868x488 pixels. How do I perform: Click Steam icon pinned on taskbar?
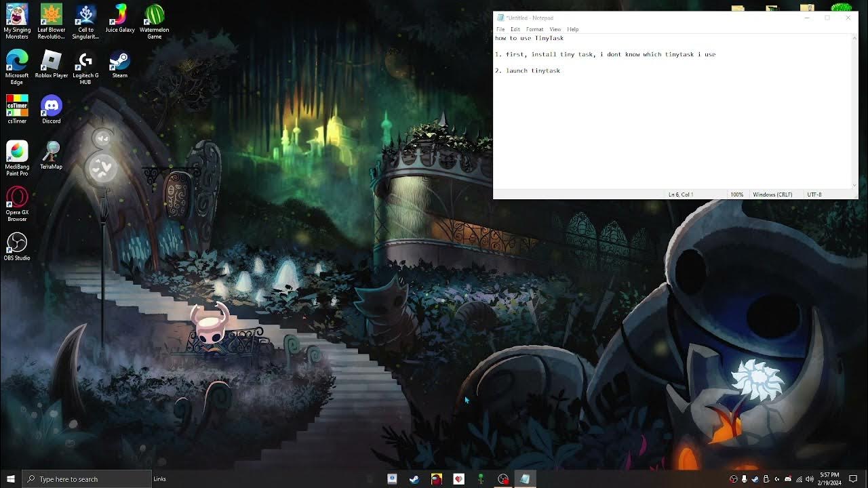pos(414,479)
